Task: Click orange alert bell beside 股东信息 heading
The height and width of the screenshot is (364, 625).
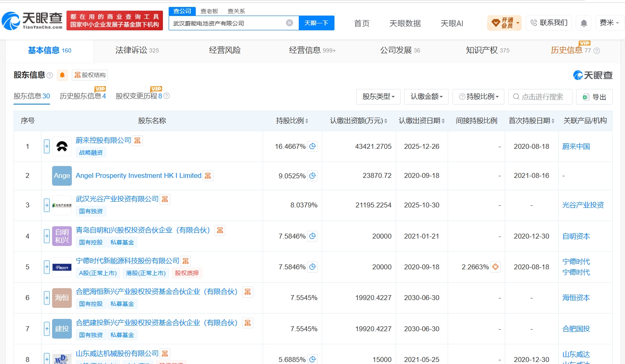Action: (62, 75)
